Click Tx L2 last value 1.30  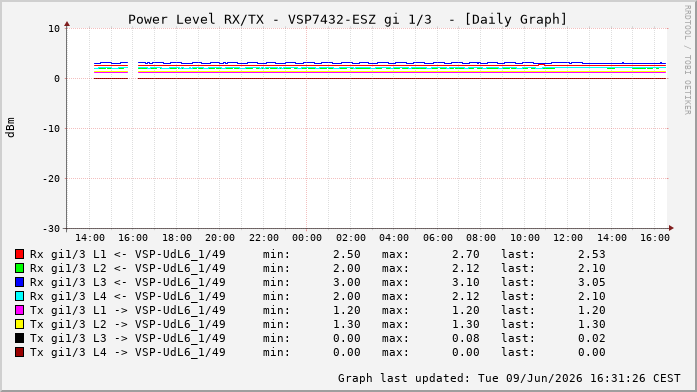[592, 324]
